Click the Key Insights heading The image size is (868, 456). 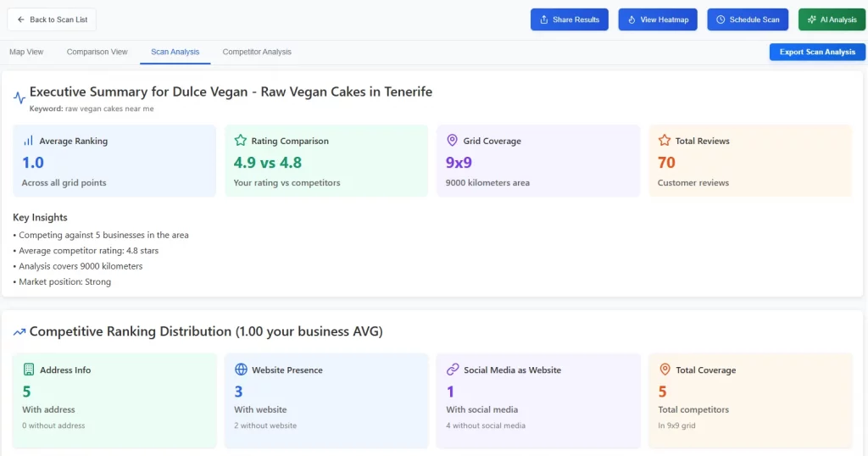click(x=40, y=218)
